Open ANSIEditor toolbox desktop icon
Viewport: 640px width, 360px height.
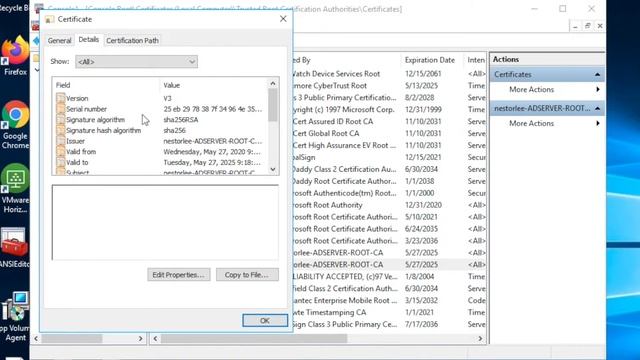click(x=14, y=248)
